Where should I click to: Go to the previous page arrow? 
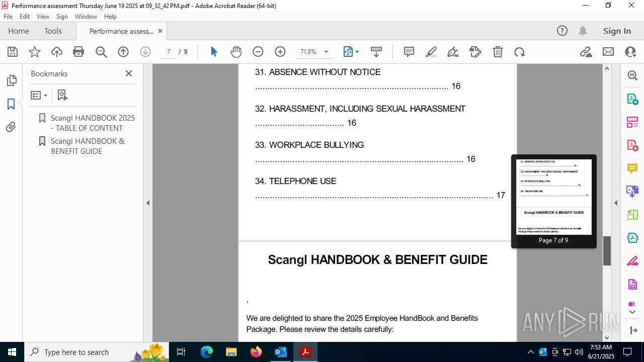click(123, 52)
